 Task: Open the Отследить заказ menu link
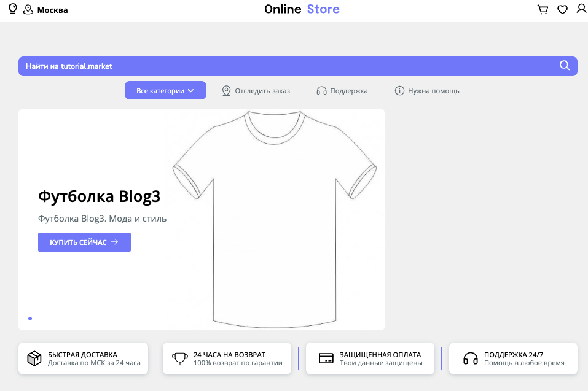262,91
